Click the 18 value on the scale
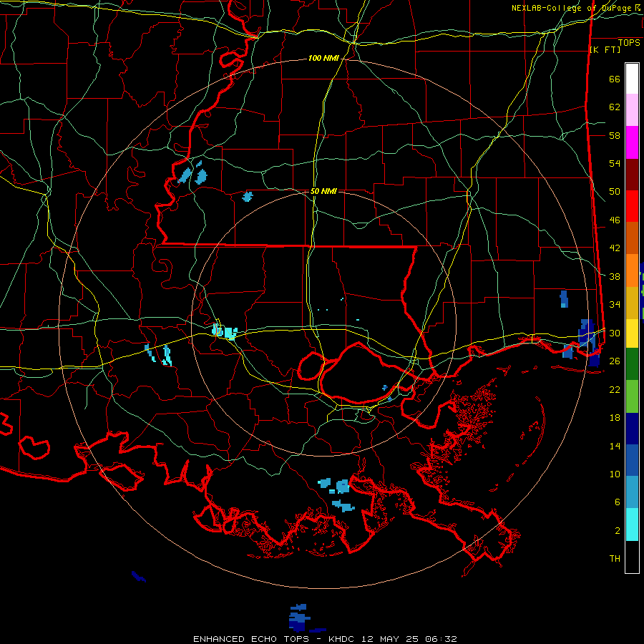The height and width of the screenshot is (644, 644). tap(615, 418)
